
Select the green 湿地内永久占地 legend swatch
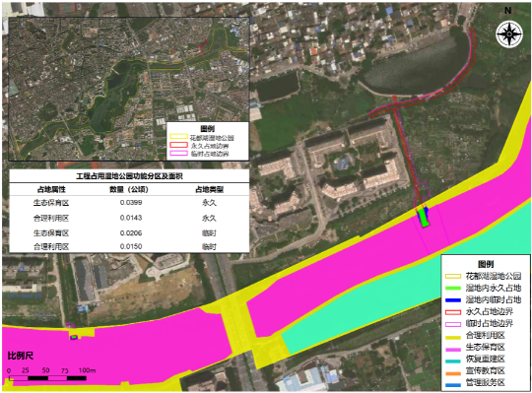pyautogui.click(x=453, y=289)
